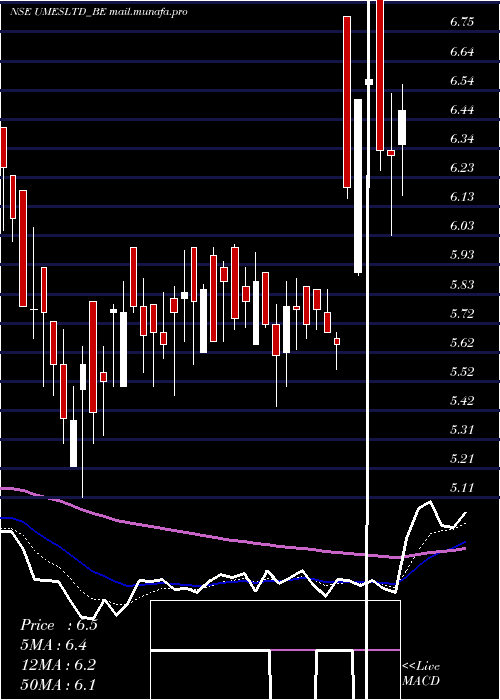500x700 pixels.
Task: Click the 6.23 price axis label
Action: (x=462, y=168)
